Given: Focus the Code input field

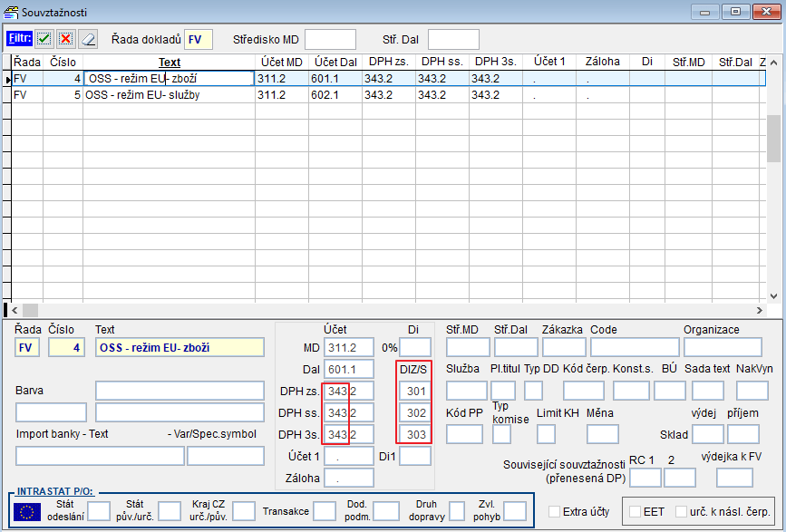Looking at the screenshot, I should 635,347.
